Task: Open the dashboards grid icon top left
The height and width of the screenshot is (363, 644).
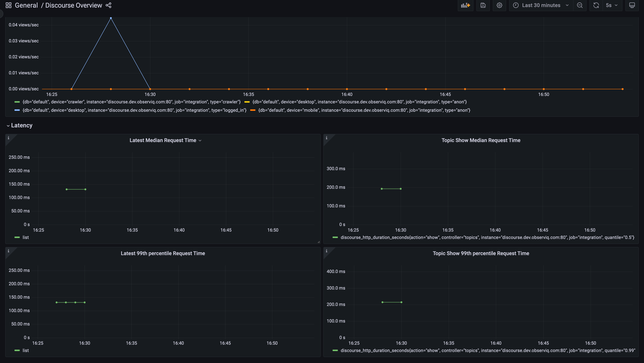Action: 8,5
